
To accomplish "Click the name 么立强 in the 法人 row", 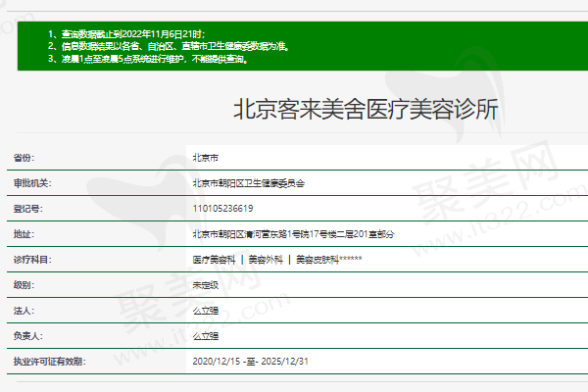I will [x=206, y=311].
